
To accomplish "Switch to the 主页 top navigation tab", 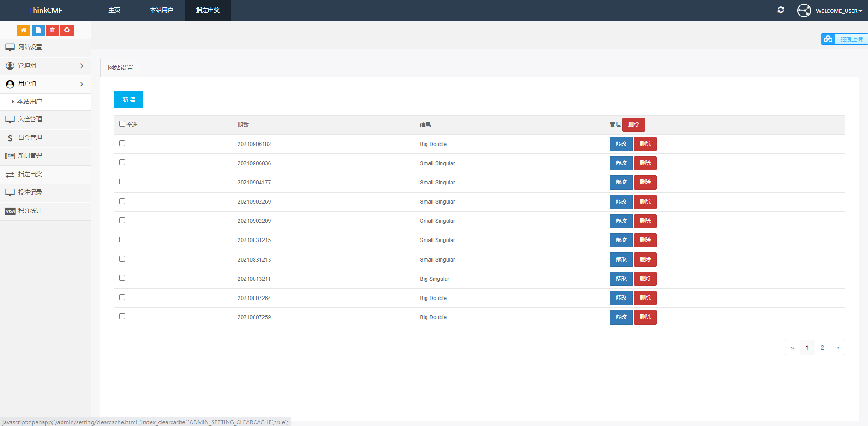I will click(x=114, y=10).
